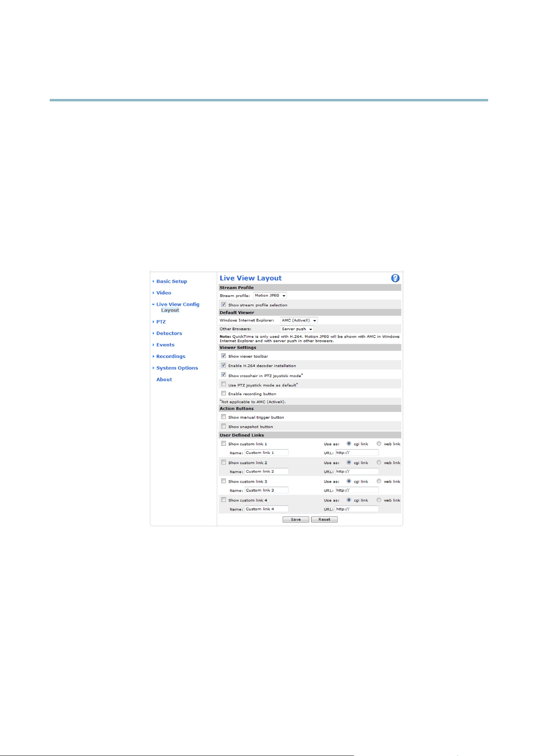Expand the Video menu section
Image resolution: width=535 pixels, height=756 pixels.
coord(164,293)
